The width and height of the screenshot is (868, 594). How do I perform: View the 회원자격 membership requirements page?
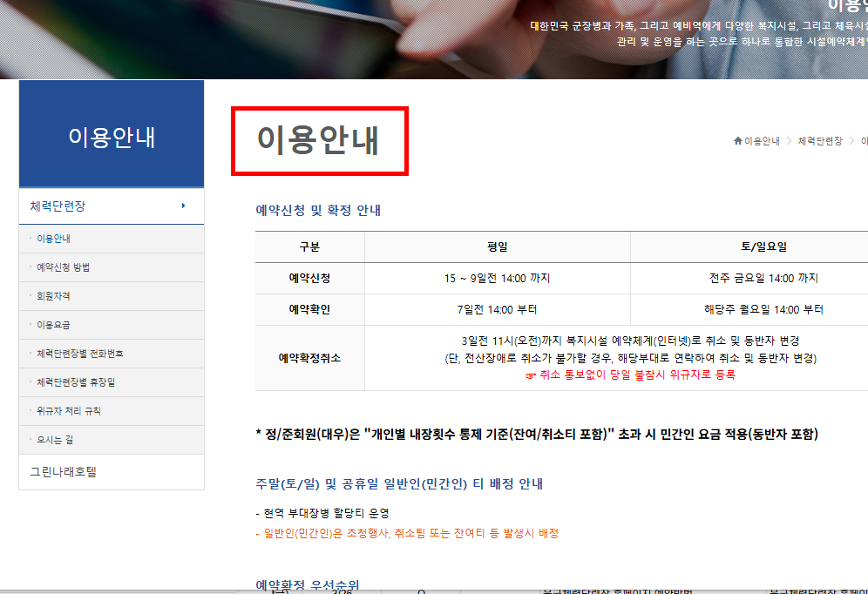pos(54,295)
